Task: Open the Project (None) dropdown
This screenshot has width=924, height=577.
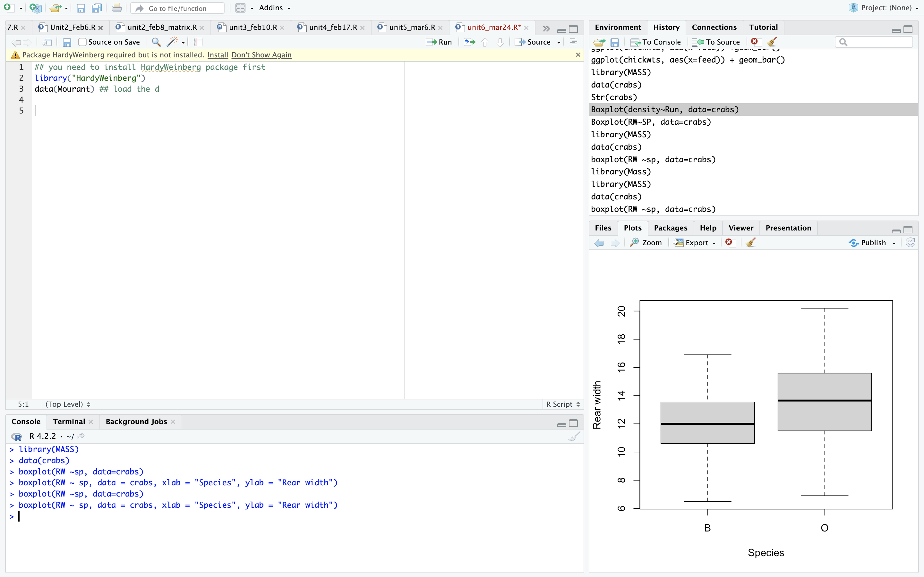Action: tap(884, 8)
